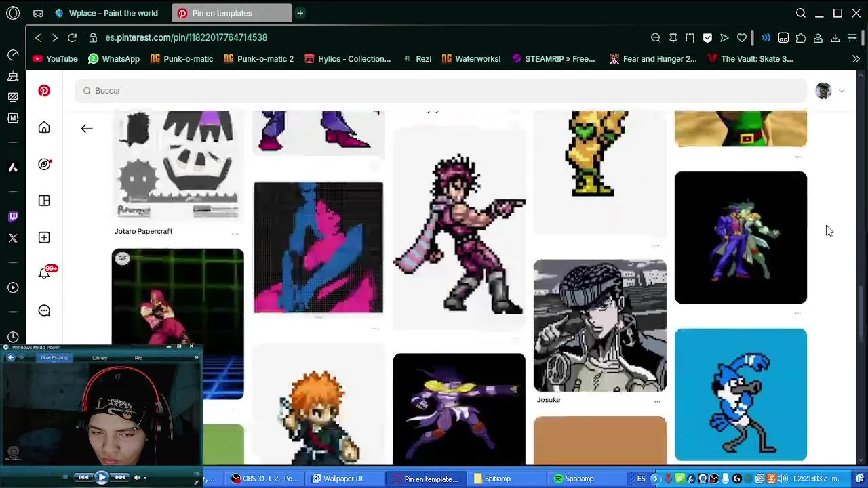Open the STEAMRIP bookmark
The width and height of the screenshot is (868, 488).
[553, 59]
